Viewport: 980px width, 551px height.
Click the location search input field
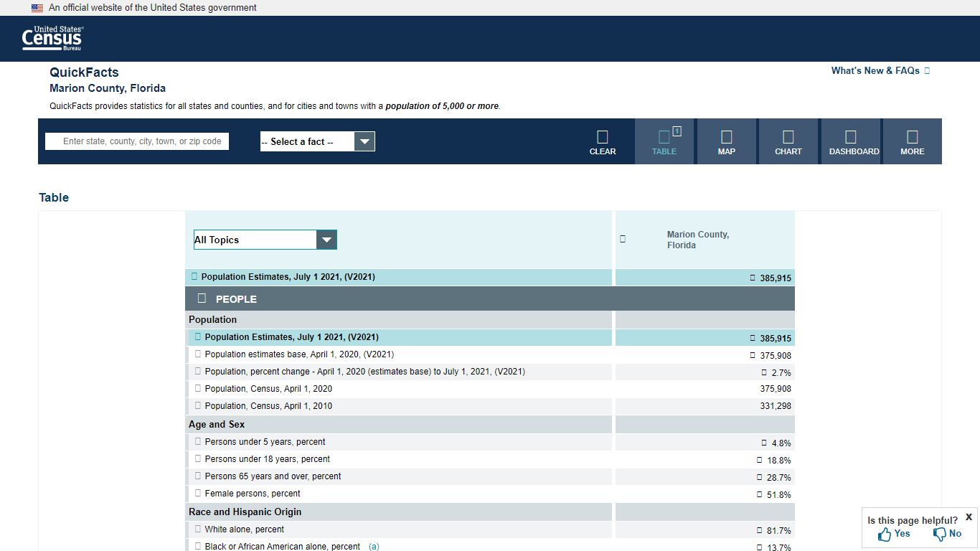[137, 141]
